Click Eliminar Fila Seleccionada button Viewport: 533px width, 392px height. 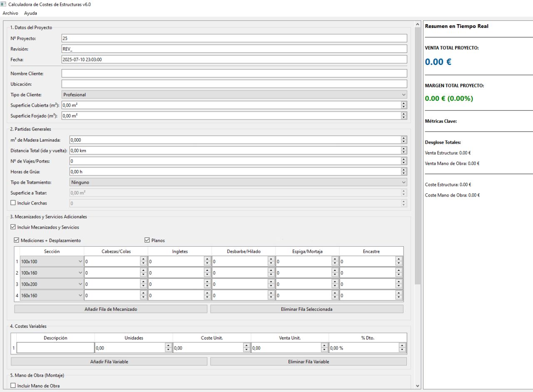[307, 309]
